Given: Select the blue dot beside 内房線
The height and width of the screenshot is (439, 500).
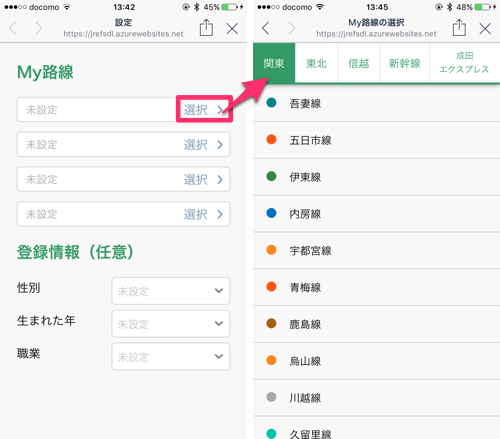Looking at the screenshot, I should point(271,213).
